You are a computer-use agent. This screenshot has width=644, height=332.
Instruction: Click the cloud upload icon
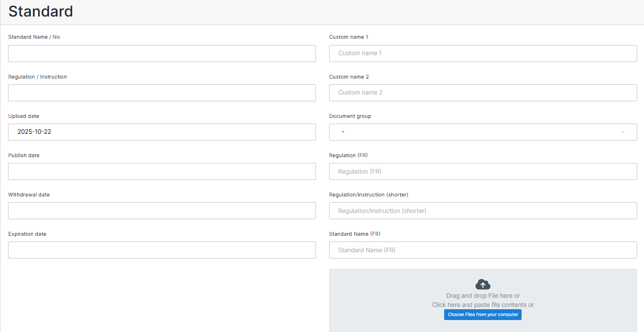[x=482, y=284]
